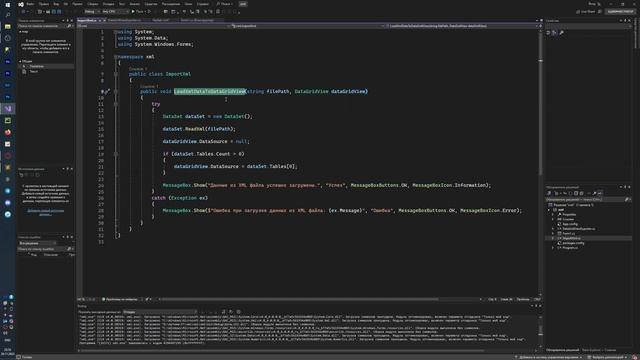This screenshot has height=360, width=640.
Task: Click the wrench icon in Solution Explorer toolbar
Action: (x=594, y=193)
